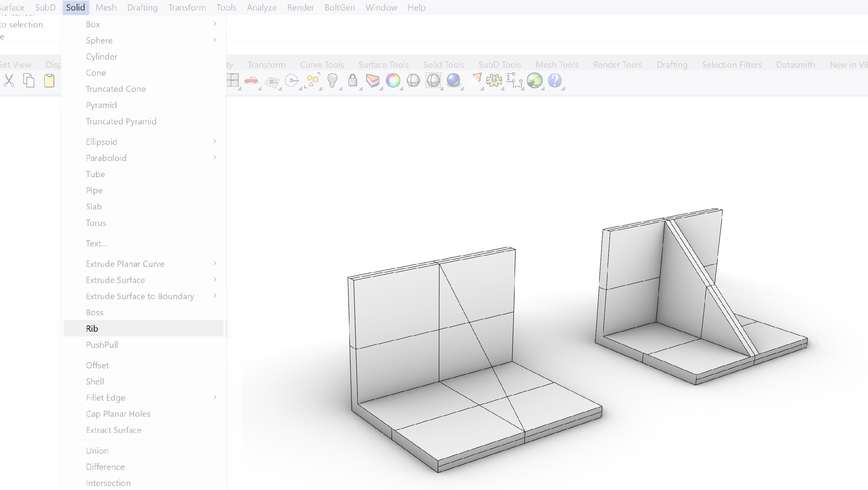Expand the Extrude Planar Curve submenu
The height and width of the screenshot is (490, 868).
click(215, 263)
